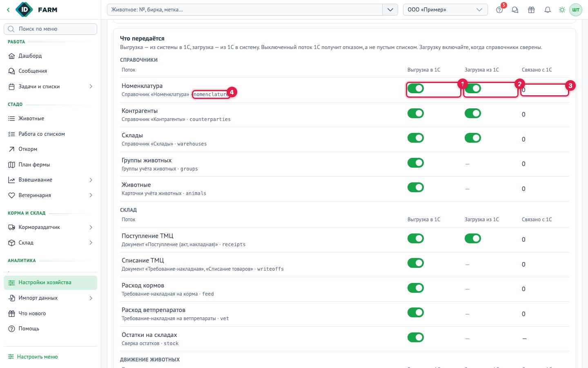Viewport: 588px width, 368px height.
Task: Open the animal search dropdown arrow
Action: click(x=390, y=10)
